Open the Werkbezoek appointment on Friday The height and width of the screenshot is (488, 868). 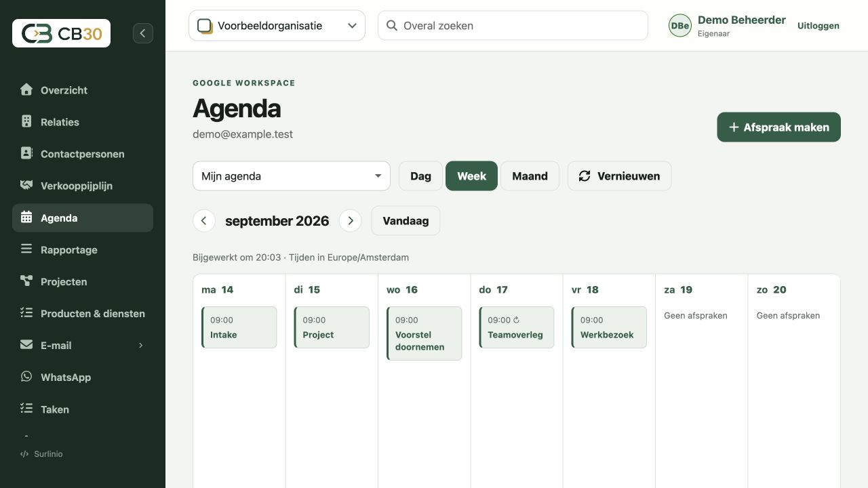point(609,327)
